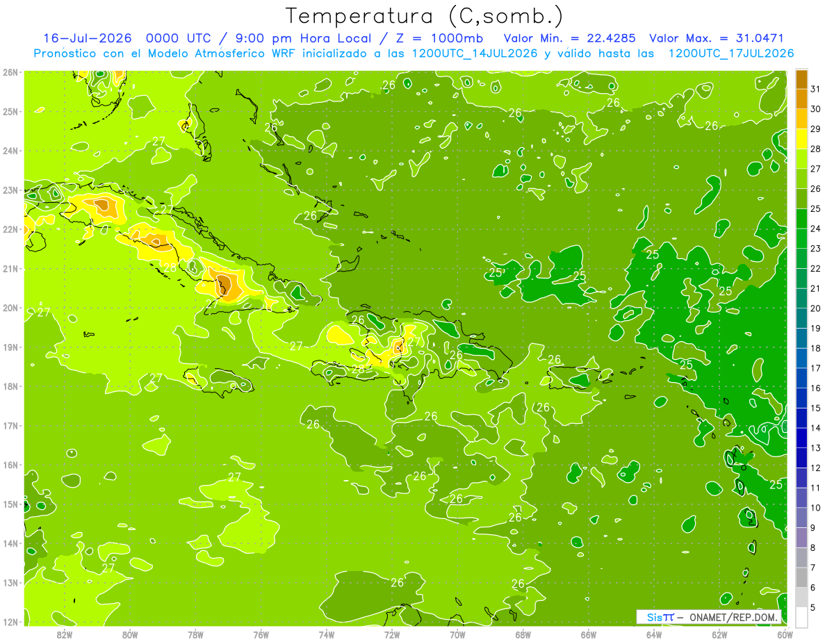Click the '74W' longitude axis label

click(327, 634)
